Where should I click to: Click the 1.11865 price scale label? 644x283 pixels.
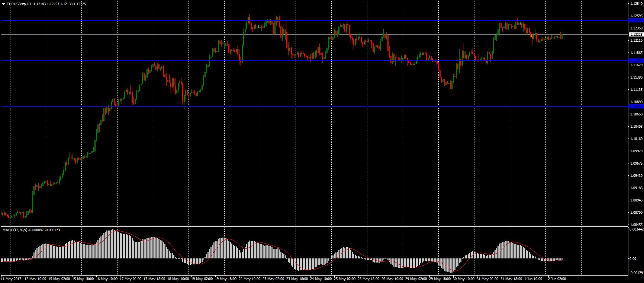(x=637, y=53)
